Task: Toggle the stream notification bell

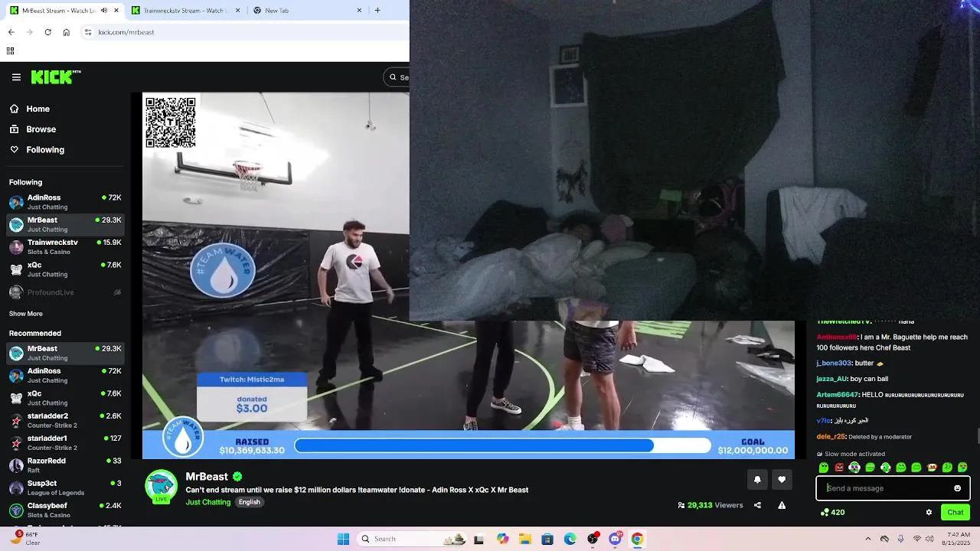Action: click(x=757, y=480)
